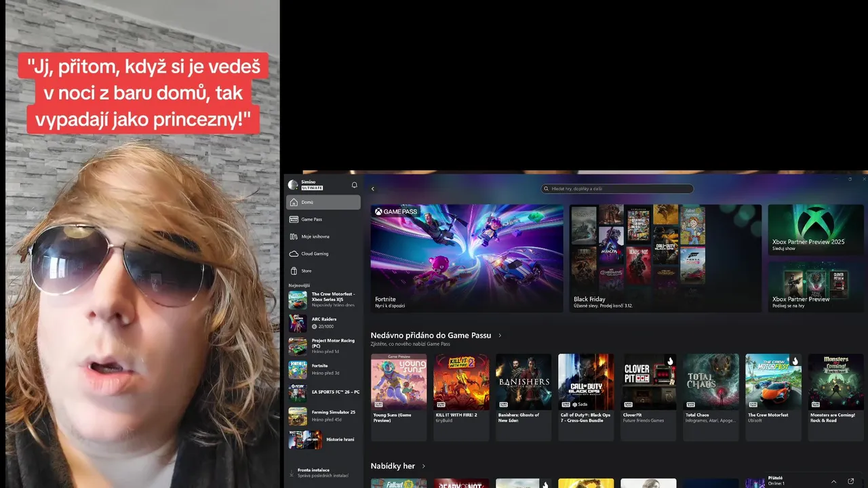The width and height of the screenshot is (868, 488).
Task: Select Cloud Gaming menu item
Action: (x=323, y=253)
